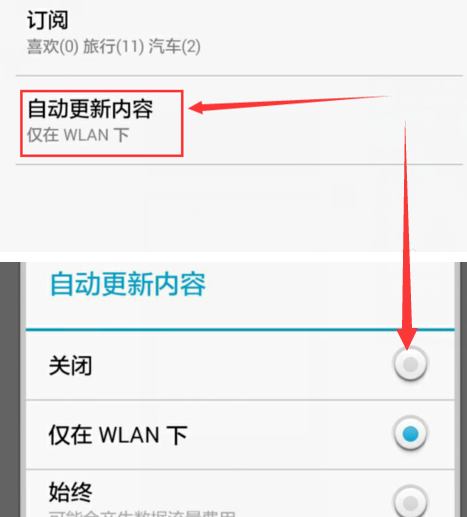The height and width of the screenshot is (517, 467).
Task: Click the data charge note under 始终
Action: [142, 513]
